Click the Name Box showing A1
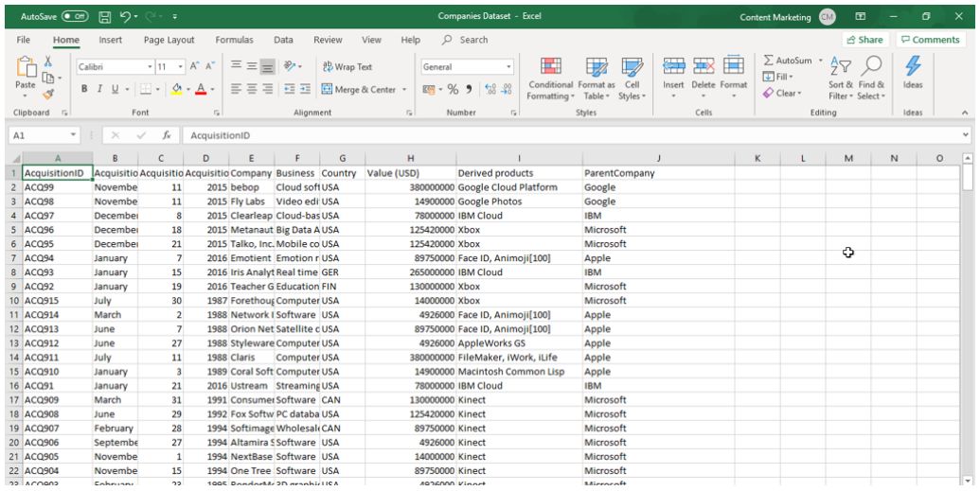The image size is (980, 491). tap(45, 135)
